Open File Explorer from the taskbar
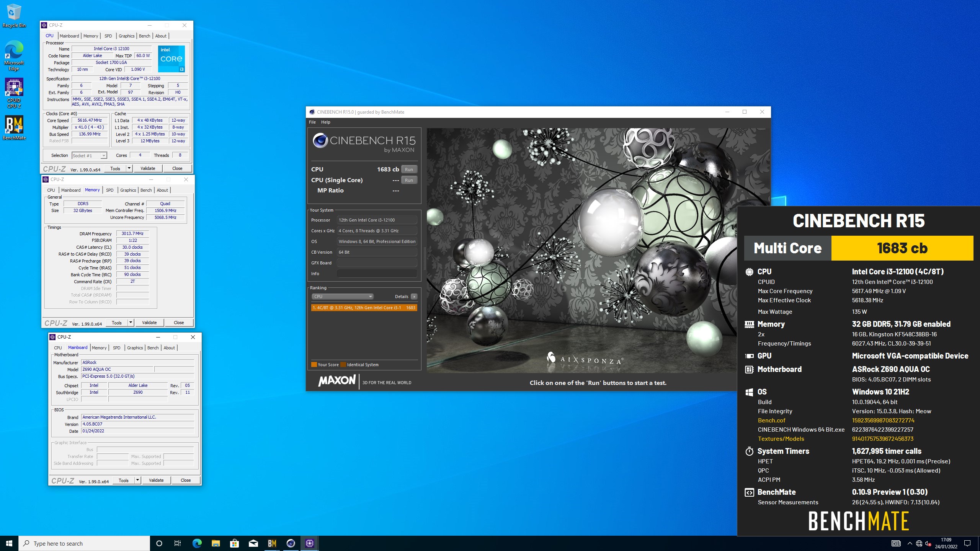This screenshot has width=980, height=551. point(216,543)
